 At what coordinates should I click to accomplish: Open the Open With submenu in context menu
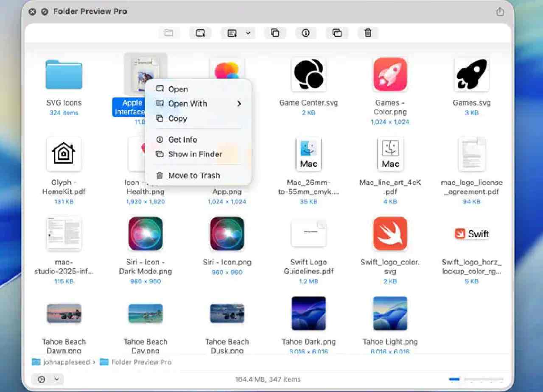tap(198, 104)
